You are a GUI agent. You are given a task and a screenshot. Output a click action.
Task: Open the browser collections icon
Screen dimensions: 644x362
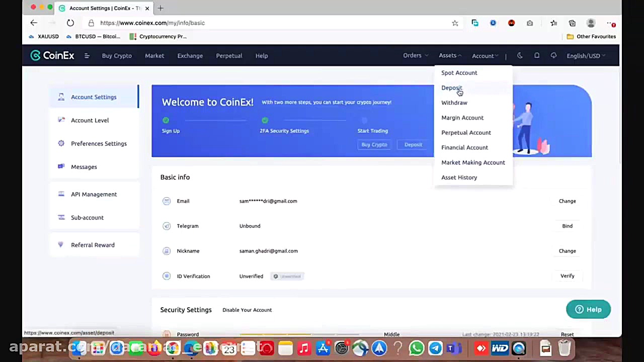pyautogui.click(x=572, y=23)
